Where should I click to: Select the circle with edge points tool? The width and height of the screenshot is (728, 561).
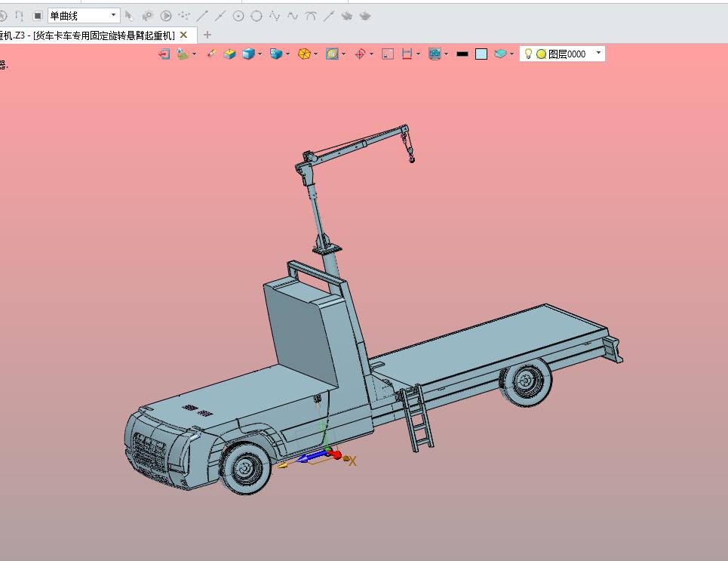click(256, 16)
